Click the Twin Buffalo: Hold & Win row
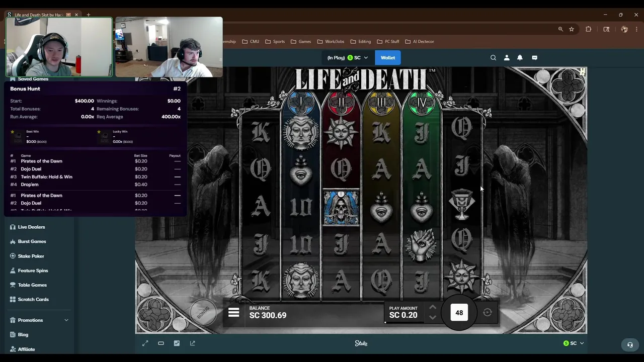Screen dimensions: 644x362 pos(96,177)
